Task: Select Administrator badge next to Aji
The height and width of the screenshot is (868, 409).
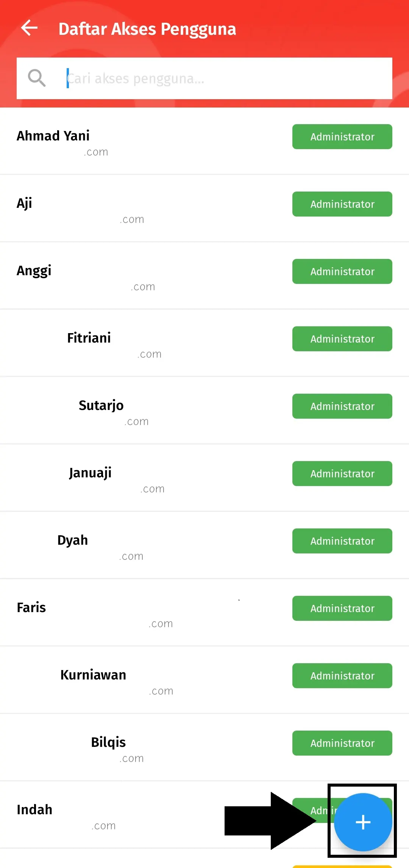Action: pos(342,204)
